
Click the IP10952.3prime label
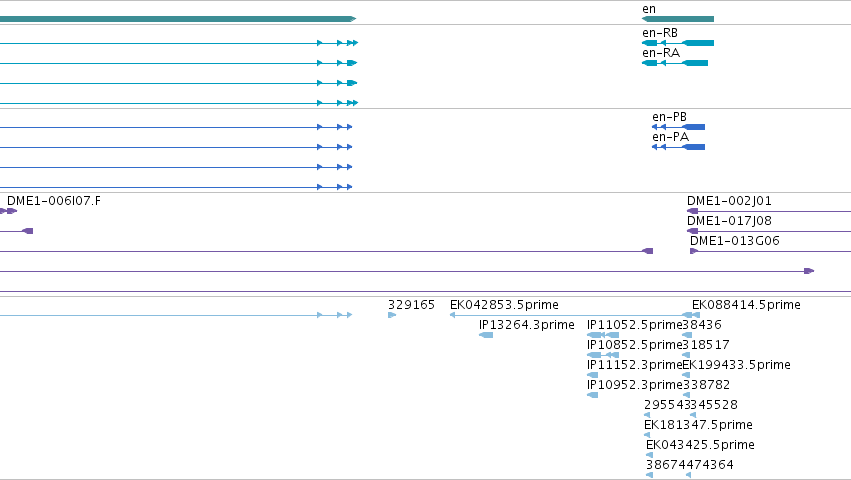634,386
